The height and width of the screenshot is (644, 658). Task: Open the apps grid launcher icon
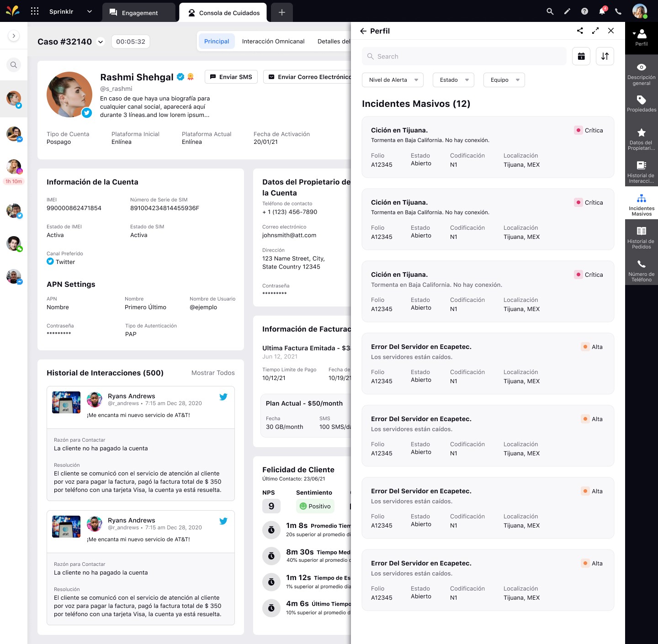[x=35, y=11]
